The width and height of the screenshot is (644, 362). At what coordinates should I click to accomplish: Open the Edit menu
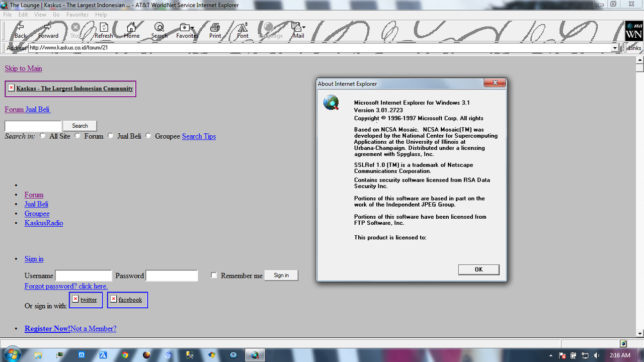click(23, 15)
